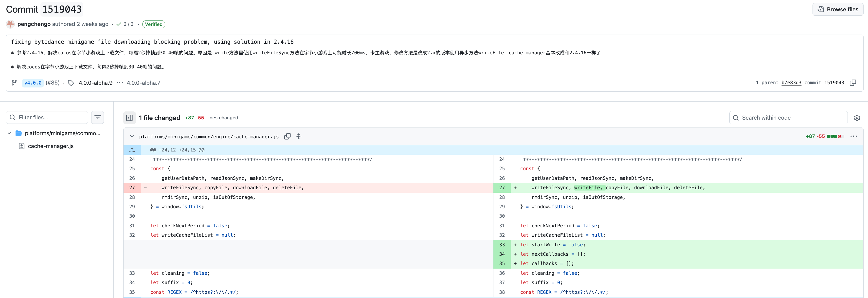Open file options three-dot menu
Screen dimensions: 868x298
[853, 136]
